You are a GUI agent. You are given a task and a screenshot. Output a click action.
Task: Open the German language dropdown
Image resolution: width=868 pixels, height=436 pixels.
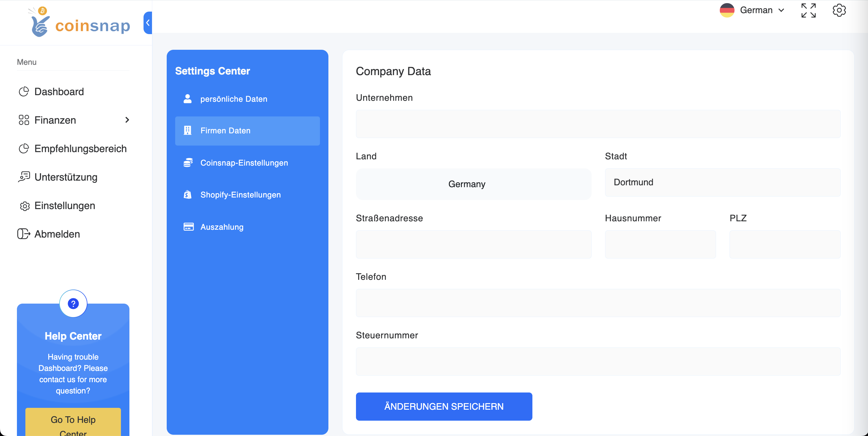(752, 10)
